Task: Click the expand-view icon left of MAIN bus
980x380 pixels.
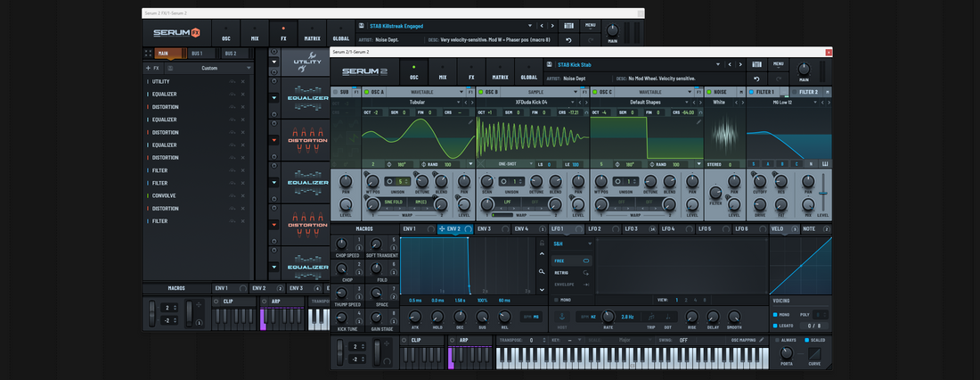Action: pyautogui.click(x=148, y=54)
